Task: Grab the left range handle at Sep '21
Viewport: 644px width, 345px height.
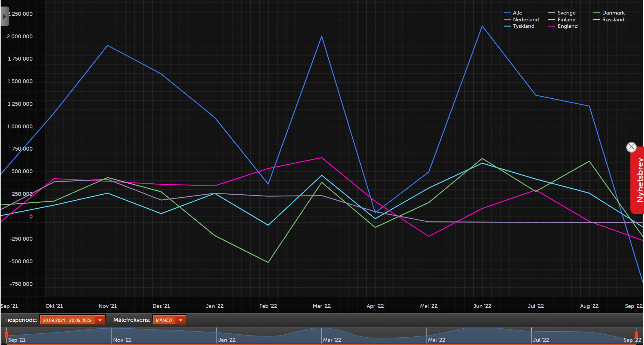Action: (x=7, y=335)
